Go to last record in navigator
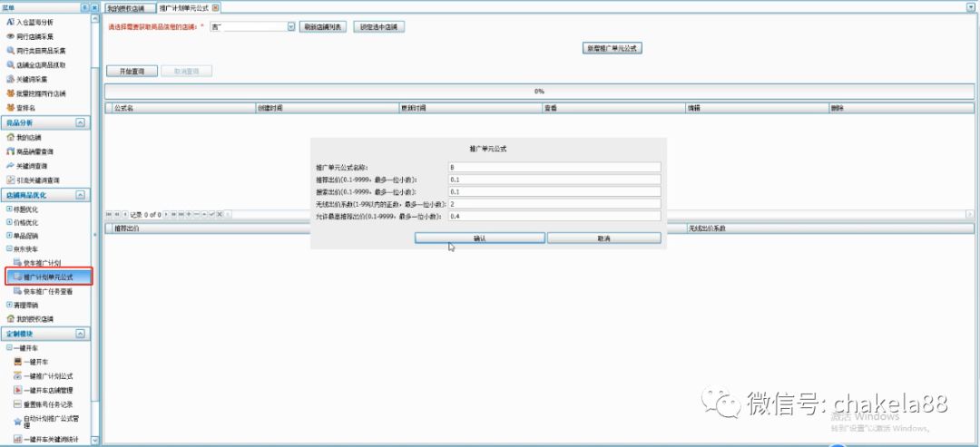The width and height of the screenshot is (980, 447). pos(181,214)
